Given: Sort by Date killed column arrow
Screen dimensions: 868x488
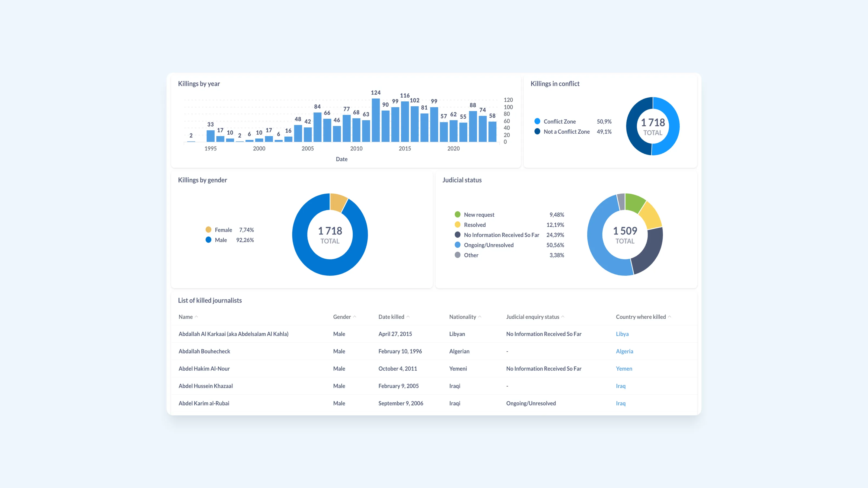Looking at the screenshot, I should [x=408, y=317].
